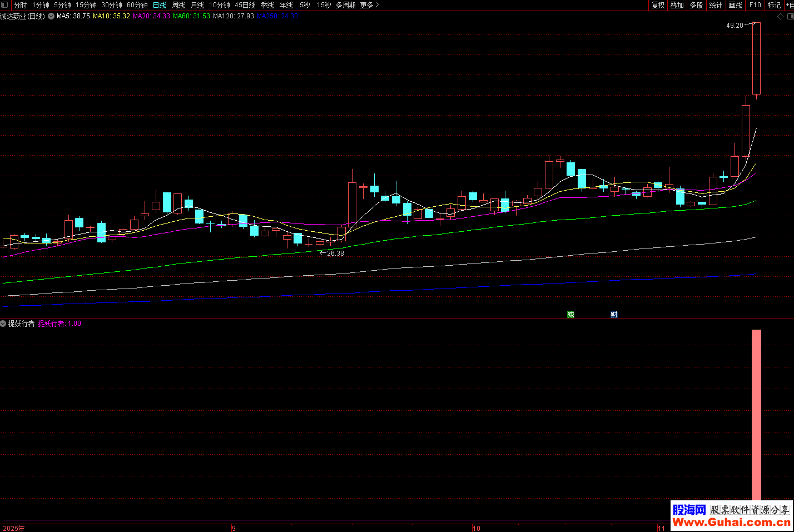Open the 多股 multi-stock view
The height and width of the screenshot is (532, 794).
point(696,5)
